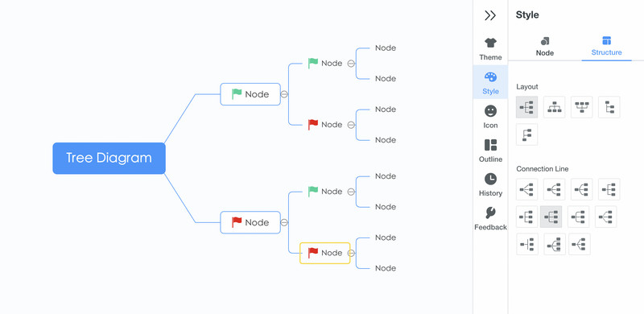The height and width of the screenshot is (314, 644).
Task: Select the Style palette icon in the sidebar
Action: [490, 83]
